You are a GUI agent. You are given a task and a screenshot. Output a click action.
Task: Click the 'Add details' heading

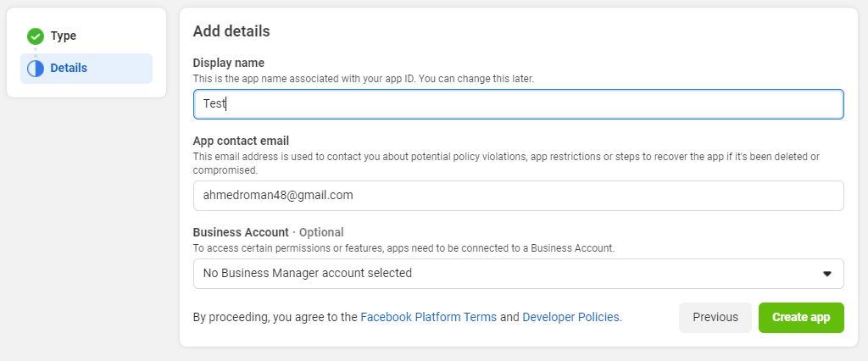[231, 31]
